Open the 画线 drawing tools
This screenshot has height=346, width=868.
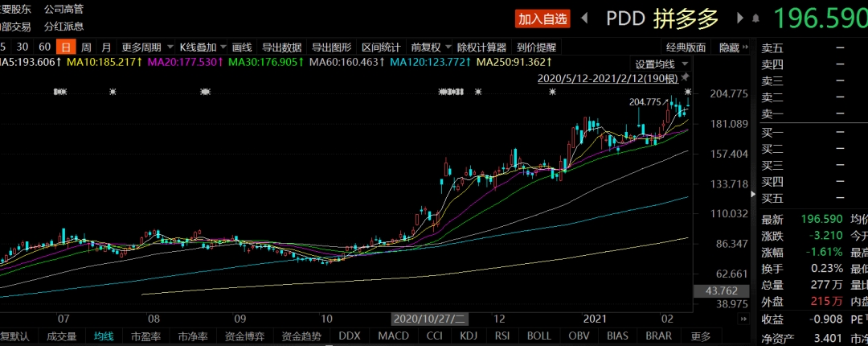click(242, 47)
